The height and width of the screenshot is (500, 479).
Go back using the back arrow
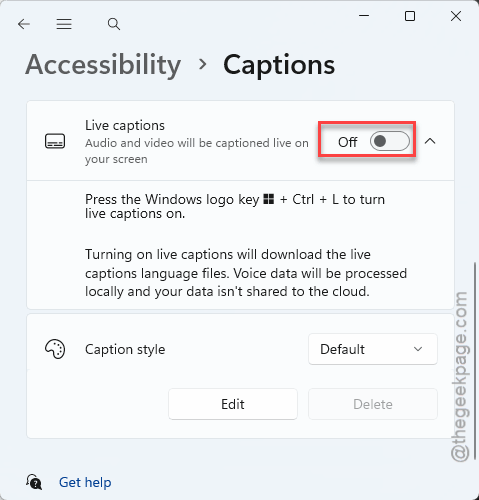(x=24, y=24)
